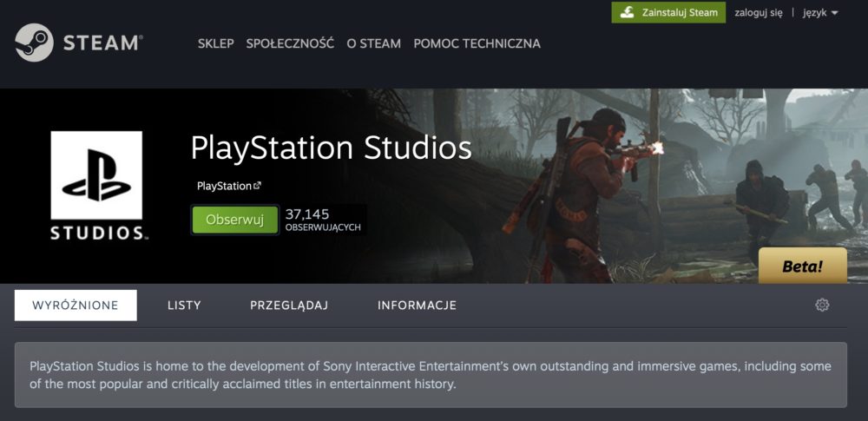Image resolution: width=868 pixels, height=421 pixels.
Task: Switch to the PRZEGLĄDAJ tab
Action: point(289,306)
